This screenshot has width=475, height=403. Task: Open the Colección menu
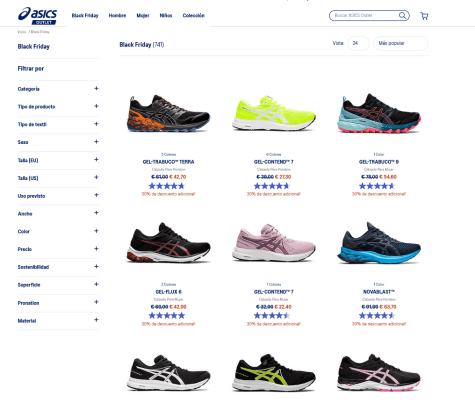point(193,15)
